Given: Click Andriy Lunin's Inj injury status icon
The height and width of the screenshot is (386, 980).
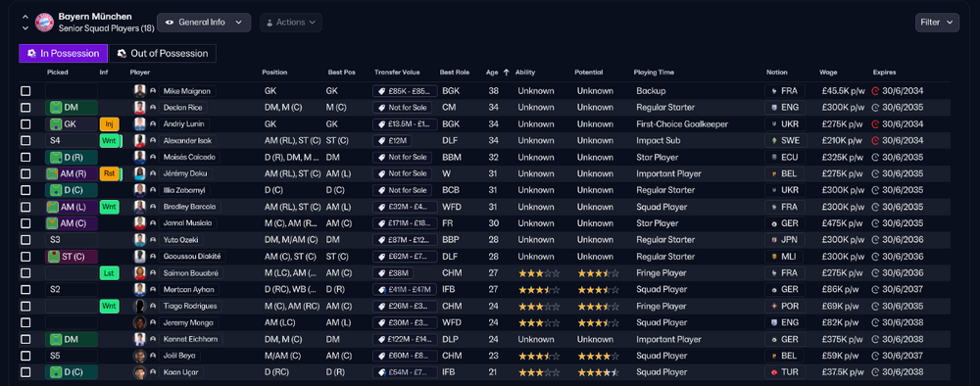Looking at the screenshot, I should point(109,124).
